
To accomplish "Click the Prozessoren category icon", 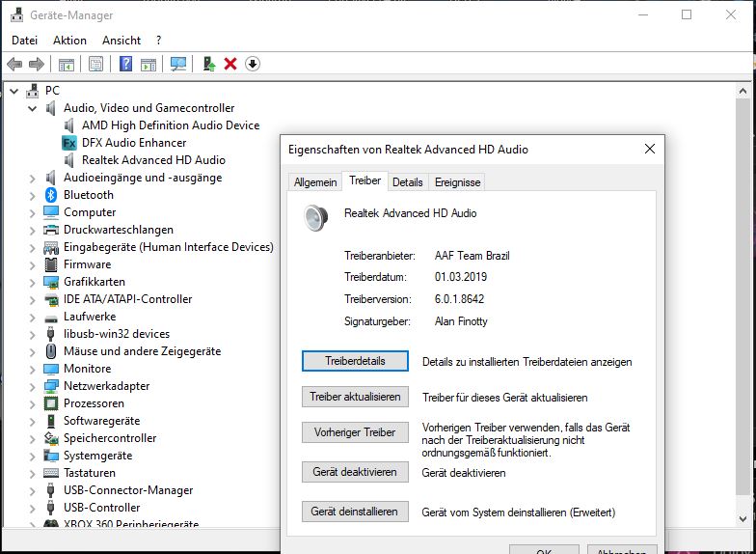I will (x=51, y=403).
